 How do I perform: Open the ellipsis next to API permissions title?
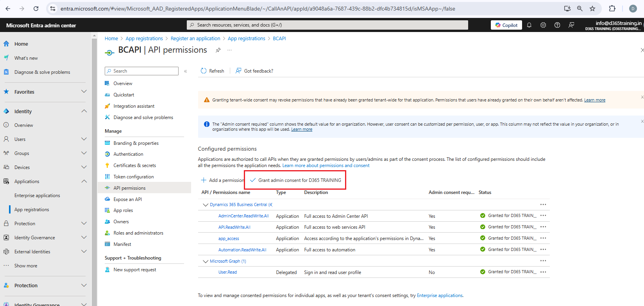pos(229,50)
